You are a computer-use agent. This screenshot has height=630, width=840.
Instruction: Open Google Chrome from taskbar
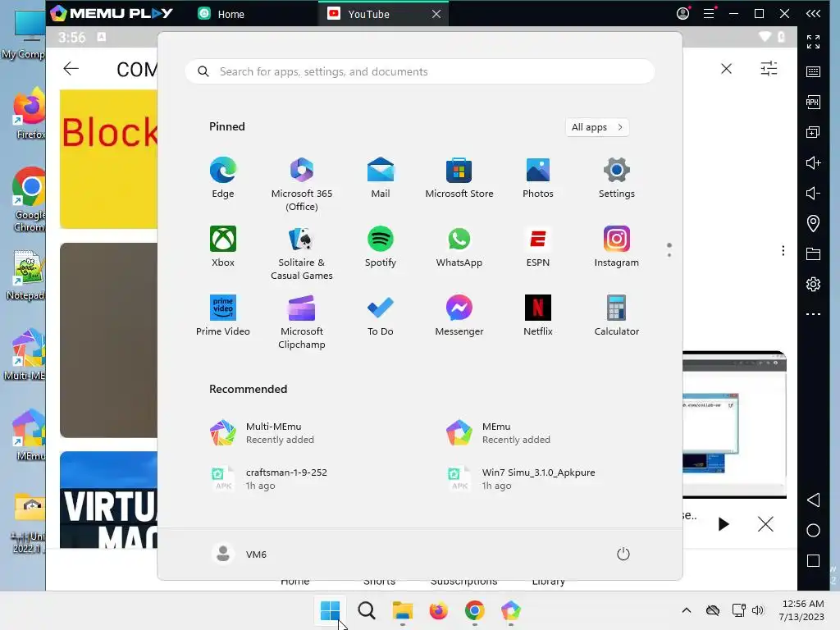coord(475,610)
